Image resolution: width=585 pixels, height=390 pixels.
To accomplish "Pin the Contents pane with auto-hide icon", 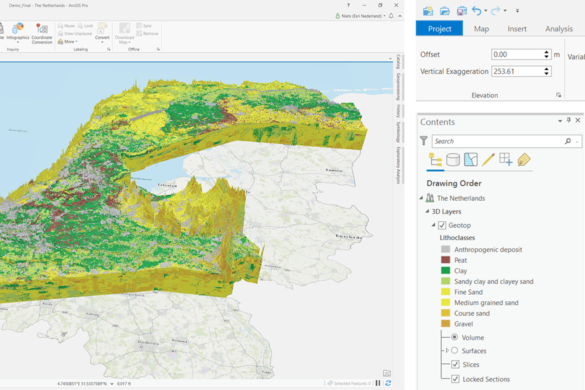I will click(x=569, y=120).
